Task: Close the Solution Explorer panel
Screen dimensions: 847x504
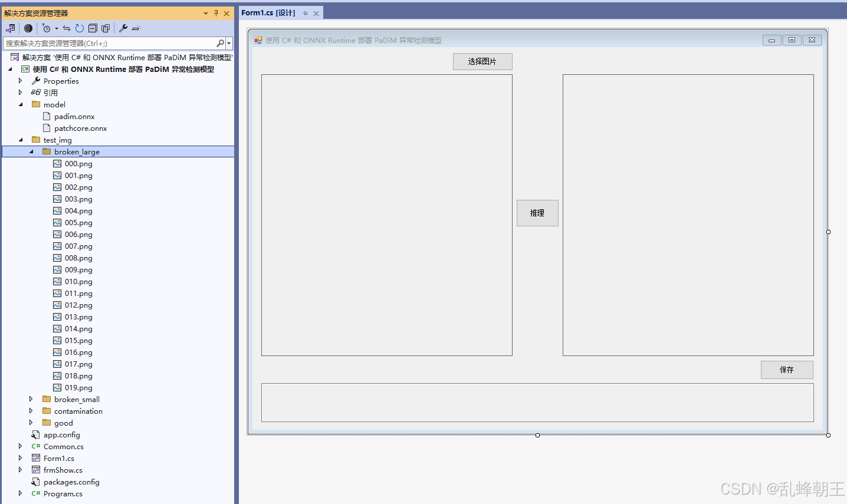Action: tap(226, 13)
